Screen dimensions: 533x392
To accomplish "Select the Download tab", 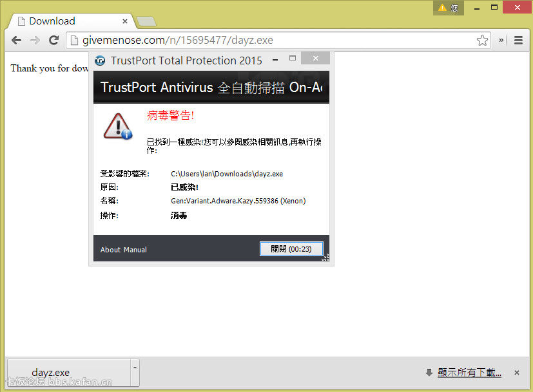I will pyautogui.click(x=72, y=21).
